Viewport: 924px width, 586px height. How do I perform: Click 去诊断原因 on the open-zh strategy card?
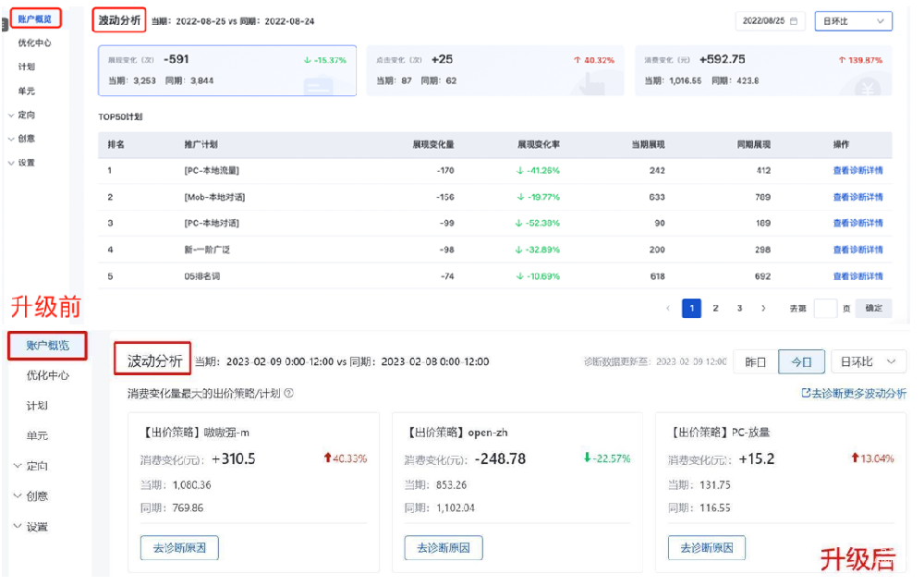tap(444, 547)
